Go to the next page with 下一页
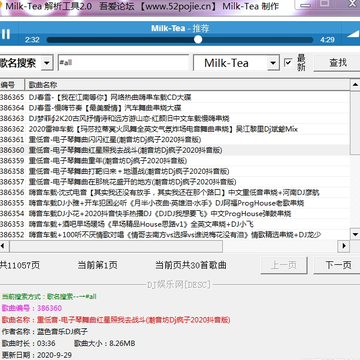This screenshot has height=360, width=360. point(337,265)
